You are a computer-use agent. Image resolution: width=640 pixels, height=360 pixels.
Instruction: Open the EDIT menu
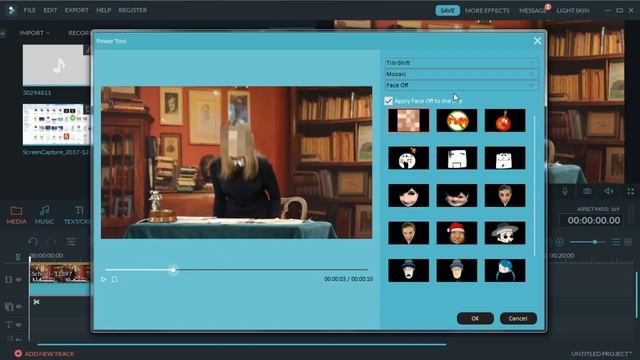(x=51, y=10)
